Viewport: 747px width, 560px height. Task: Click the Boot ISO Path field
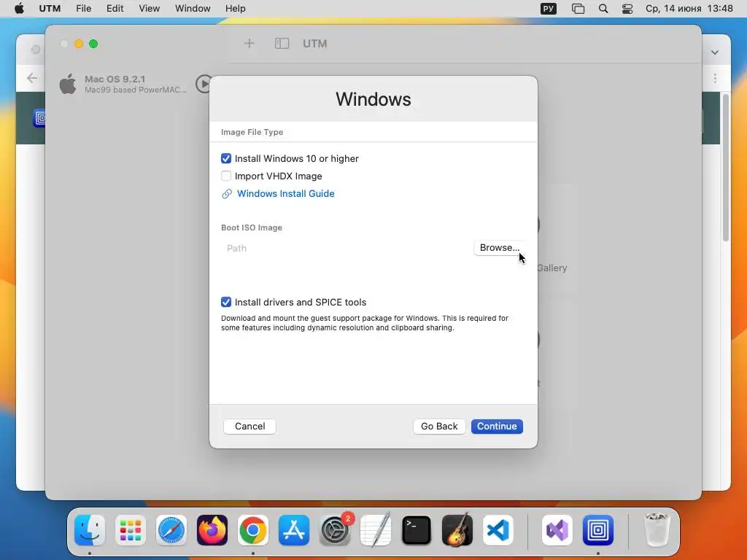click(x=347, y=248)
